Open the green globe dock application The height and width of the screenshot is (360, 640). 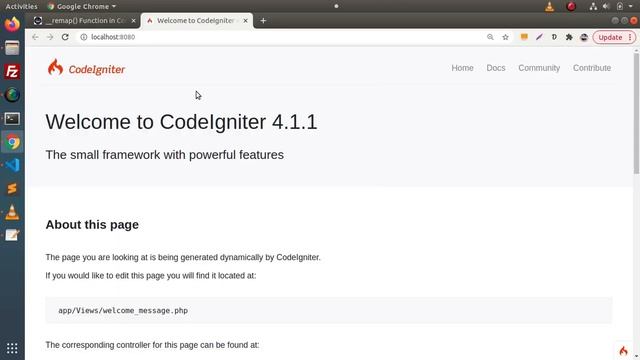point(12,95)
